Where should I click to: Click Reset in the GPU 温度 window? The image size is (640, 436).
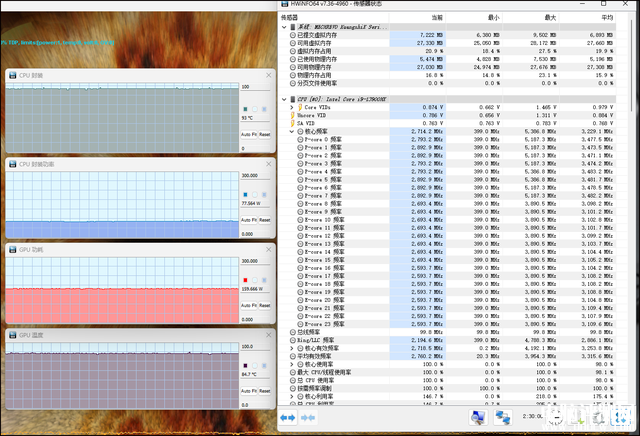pos(264,391)
